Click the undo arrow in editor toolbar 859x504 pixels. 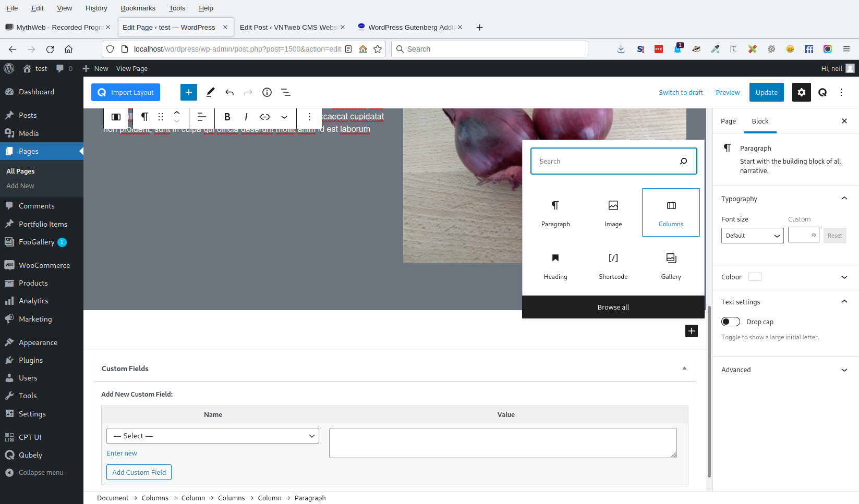[x=229, y=92]
